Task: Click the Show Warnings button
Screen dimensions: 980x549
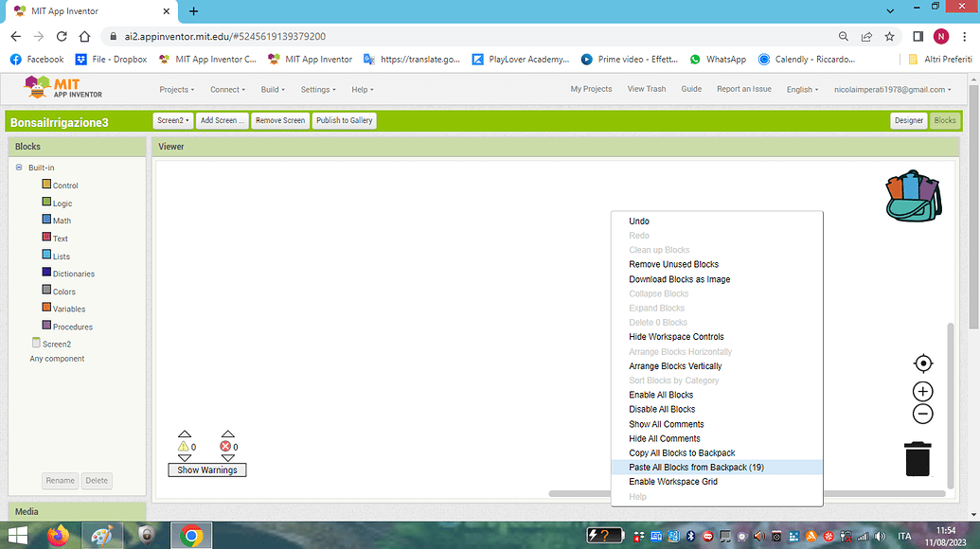Action: coord(206,469)
